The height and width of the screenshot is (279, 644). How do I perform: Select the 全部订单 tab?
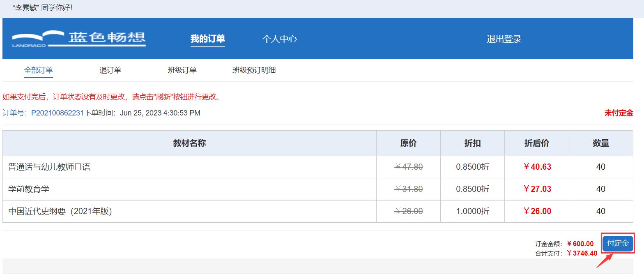click(x=39, y=70)
